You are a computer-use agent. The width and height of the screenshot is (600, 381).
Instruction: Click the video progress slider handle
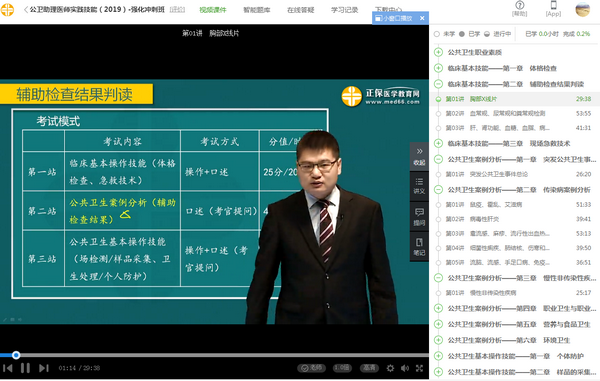[x=16, y=355]
